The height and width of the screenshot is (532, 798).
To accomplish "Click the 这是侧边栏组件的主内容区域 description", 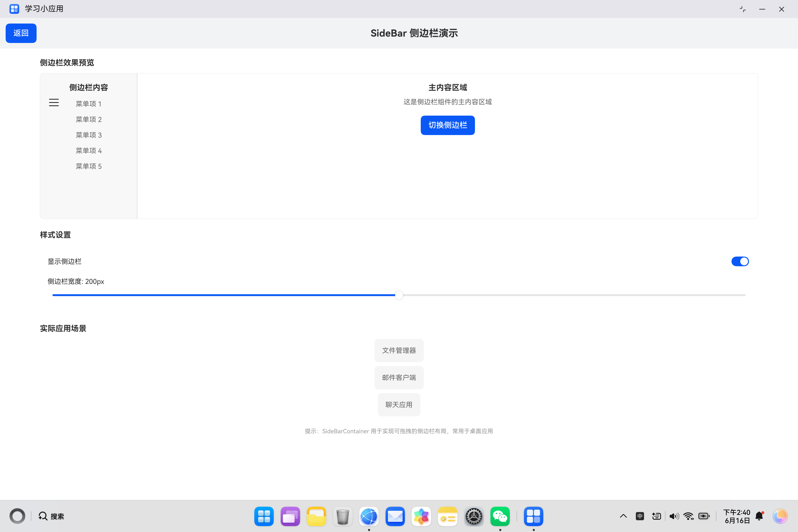I will tap(448, 102).
